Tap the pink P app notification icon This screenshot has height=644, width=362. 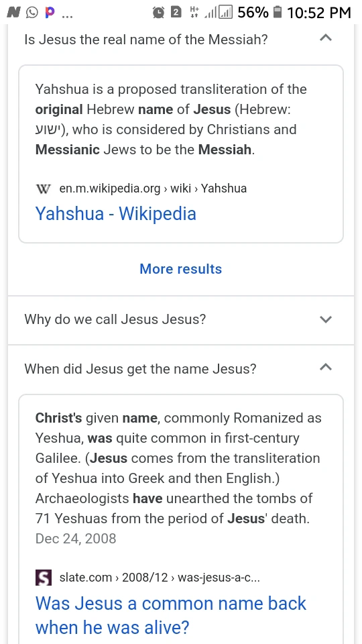(x=50, y=13)
